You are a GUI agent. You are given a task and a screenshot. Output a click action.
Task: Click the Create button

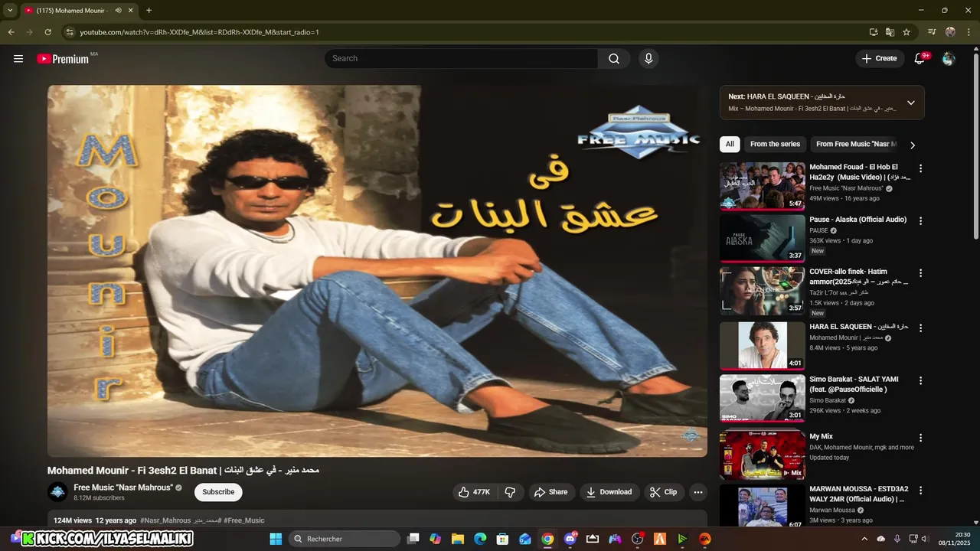pos(880,59)
